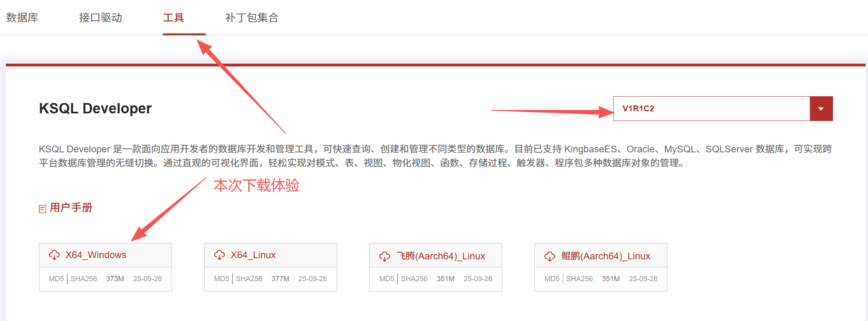The width and height of the screenshot is (868, 321).
Task: Click the X64_Linux cloud download icon
Action: click(219, 255)
